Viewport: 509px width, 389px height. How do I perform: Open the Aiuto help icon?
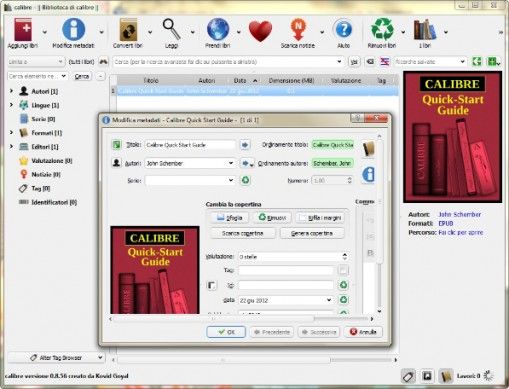[343, 29]
